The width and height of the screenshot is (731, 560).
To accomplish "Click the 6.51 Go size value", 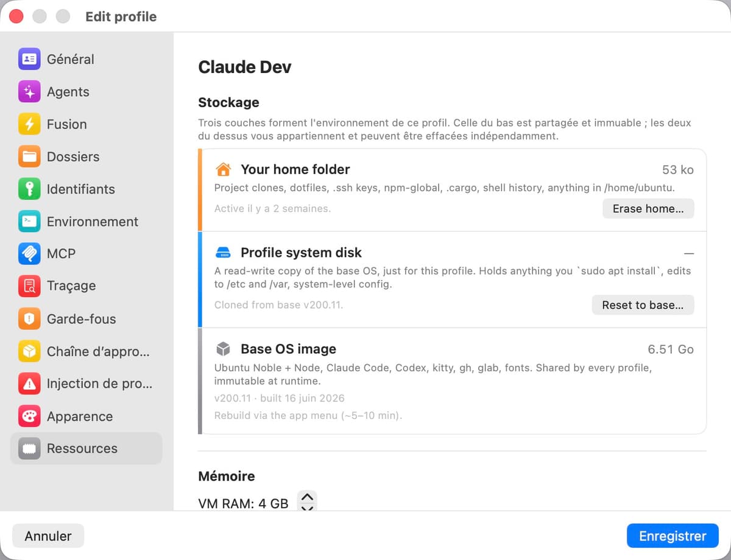I will click(x=671, y=349).
